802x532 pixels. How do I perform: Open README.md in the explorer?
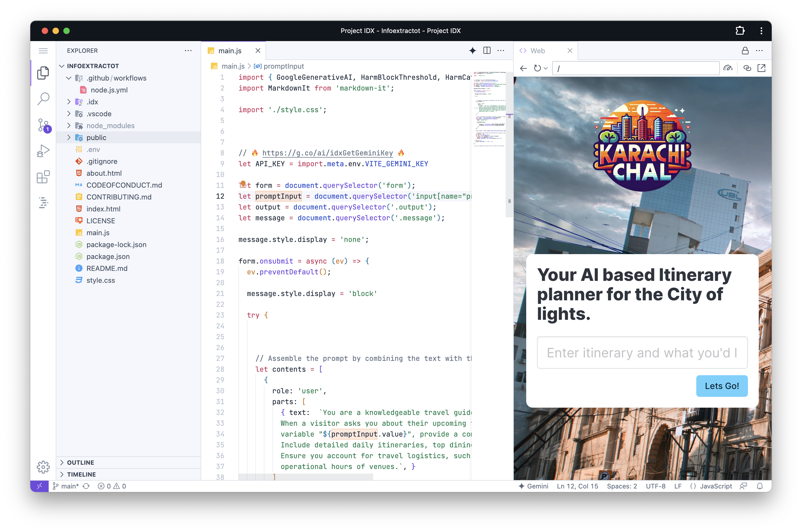point(107,268)
